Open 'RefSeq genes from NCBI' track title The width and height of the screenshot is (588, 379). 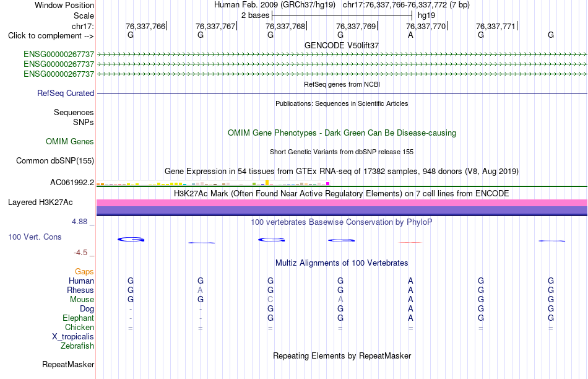(x=342, y=84)
